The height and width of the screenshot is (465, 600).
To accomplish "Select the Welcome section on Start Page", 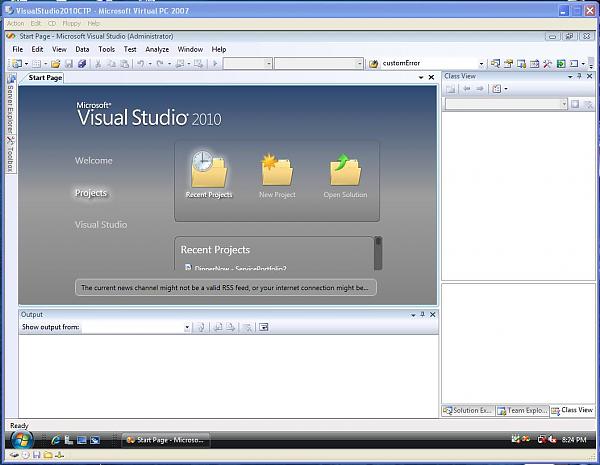I will click(94, 161).
